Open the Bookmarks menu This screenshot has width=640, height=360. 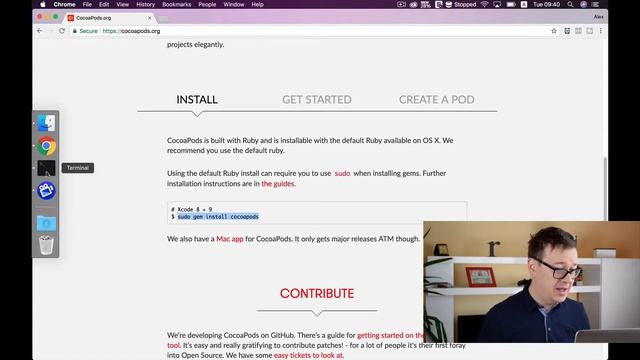point(177,4)
